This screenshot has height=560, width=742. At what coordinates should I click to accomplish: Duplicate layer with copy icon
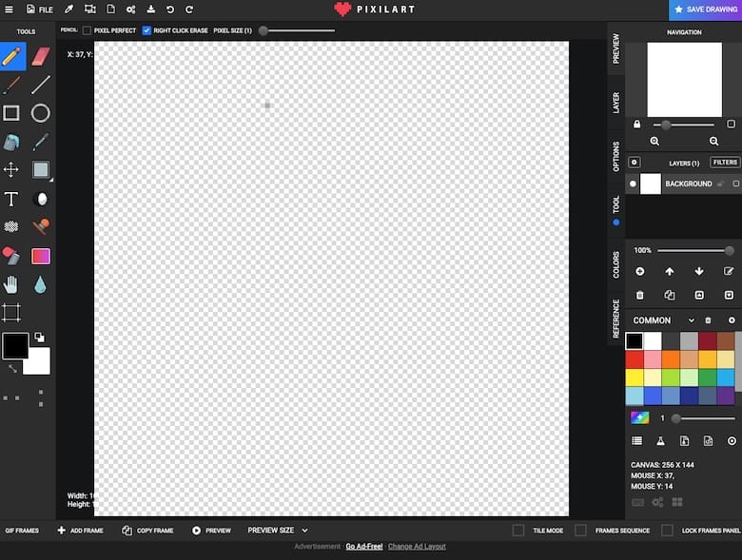point(669,295)
